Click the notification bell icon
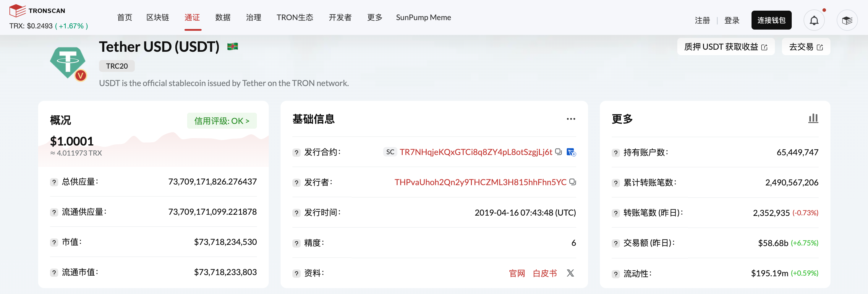 point(814,21)
